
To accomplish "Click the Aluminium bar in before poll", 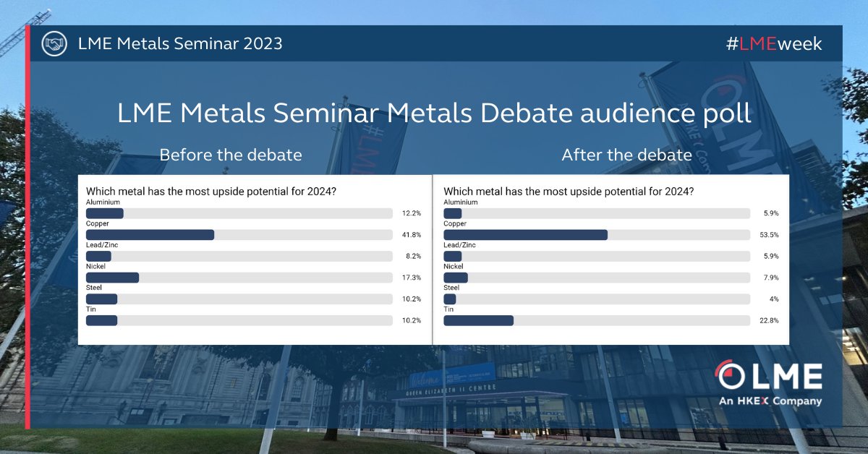I will [105, 213].
